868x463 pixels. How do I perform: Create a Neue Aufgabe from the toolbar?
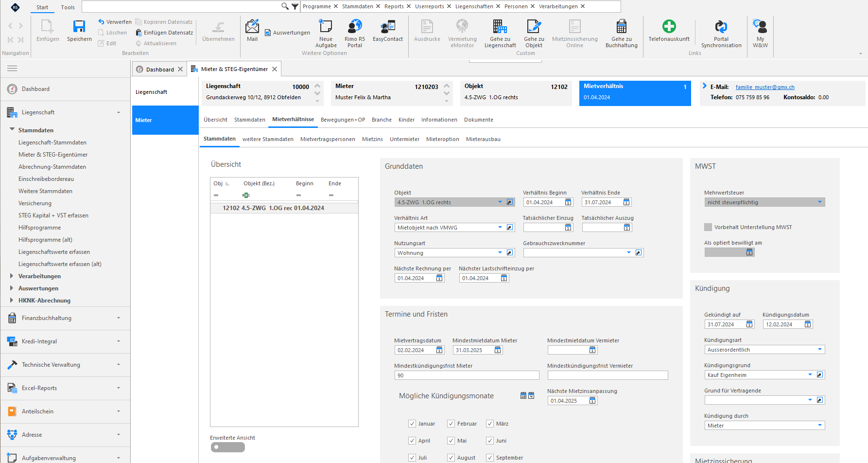326,26
